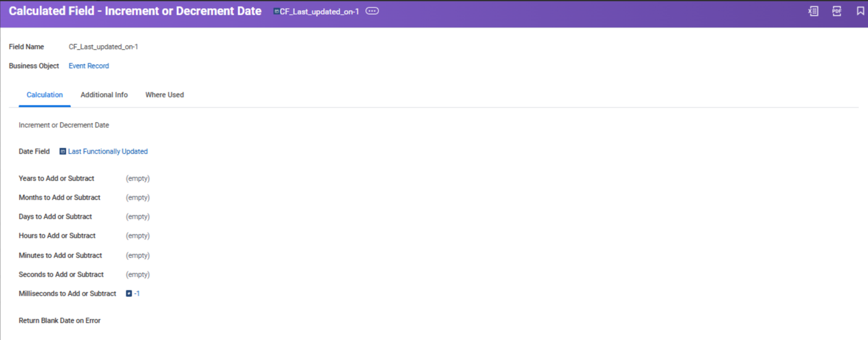Click the page title Calculated Field heading
The image size is (868, 340).
[x=135, y=11]
